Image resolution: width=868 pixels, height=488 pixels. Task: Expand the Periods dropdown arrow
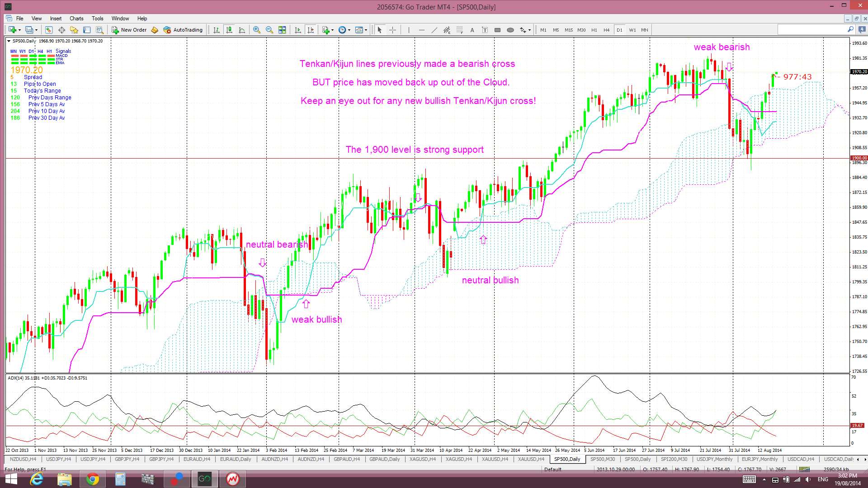pyautogui.click(x=349, y=30)
